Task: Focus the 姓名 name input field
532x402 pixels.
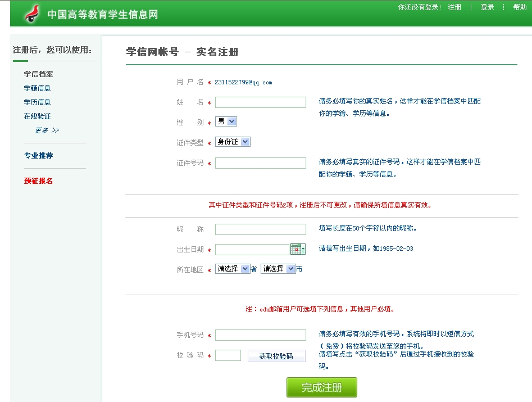Action: coord(261,102)
